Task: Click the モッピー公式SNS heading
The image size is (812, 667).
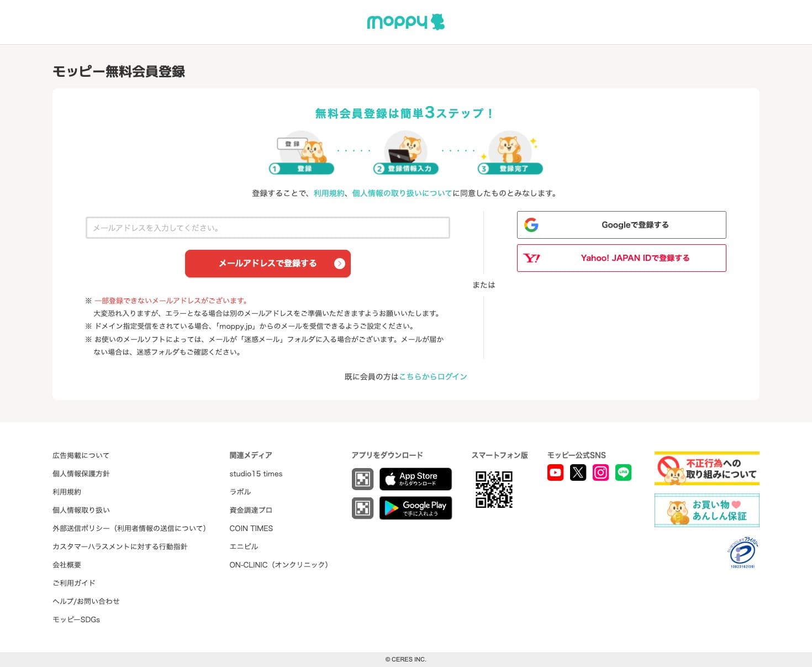Action: pos(576,455)
